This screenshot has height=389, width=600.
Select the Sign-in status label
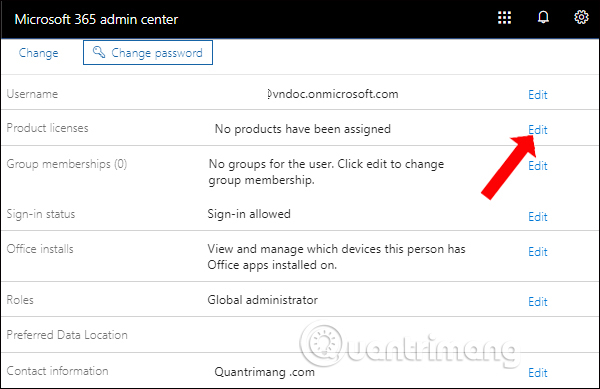tap(41, 214)
